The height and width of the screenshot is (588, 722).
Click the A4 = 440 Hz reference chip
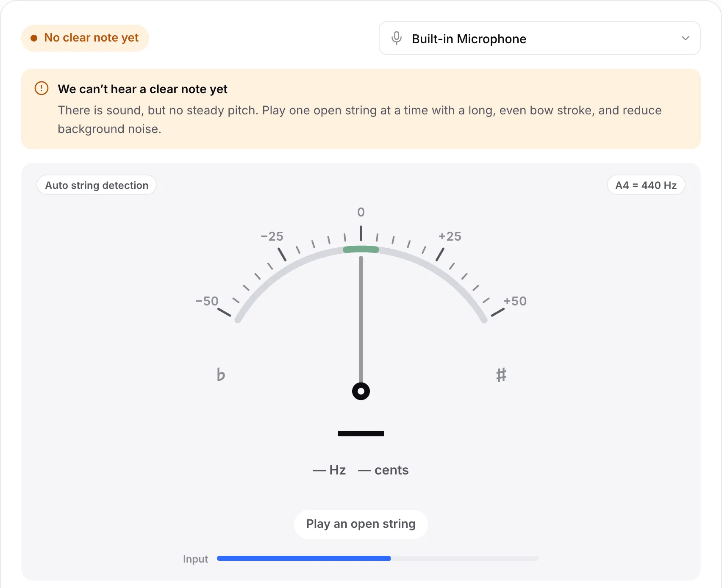tap(646, 185)
